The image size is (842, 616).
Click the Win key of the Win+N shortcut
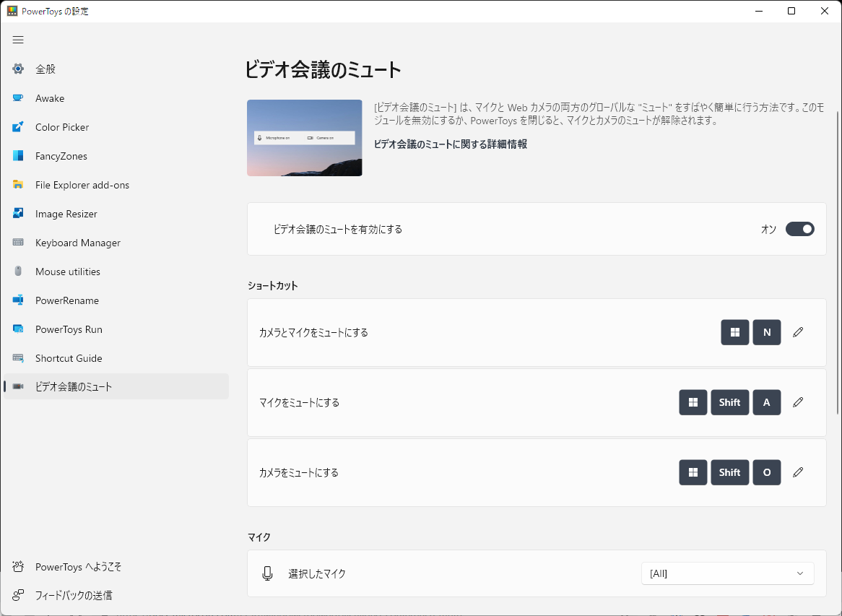coord(734,332)
